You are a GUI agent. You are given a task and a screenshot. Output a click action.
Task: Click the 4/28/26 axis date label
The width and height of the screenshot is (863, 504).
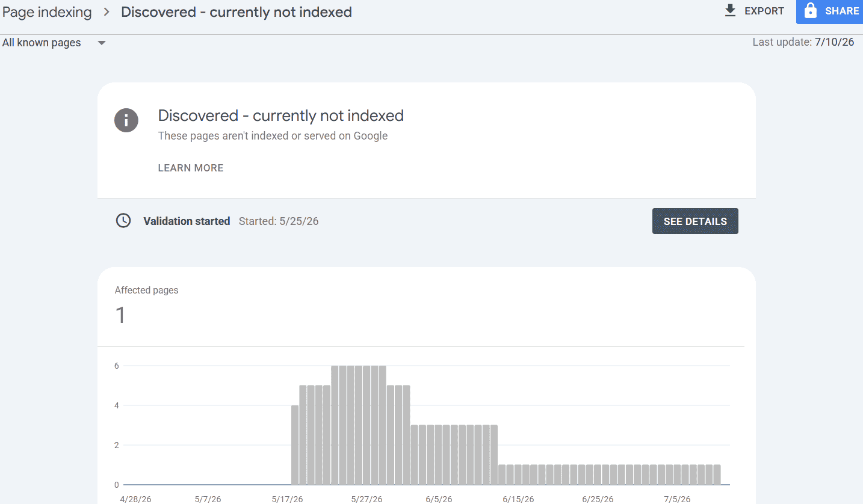point(135,499)
